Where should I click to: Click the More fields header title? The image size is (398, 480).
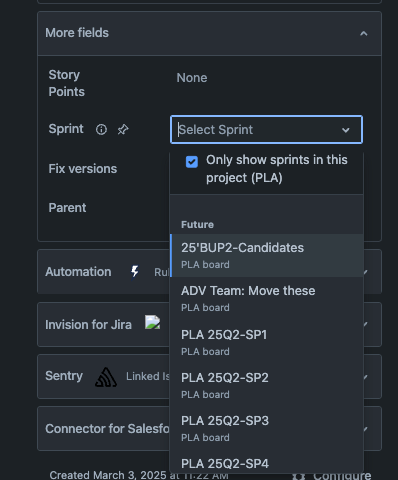[77, 33]
